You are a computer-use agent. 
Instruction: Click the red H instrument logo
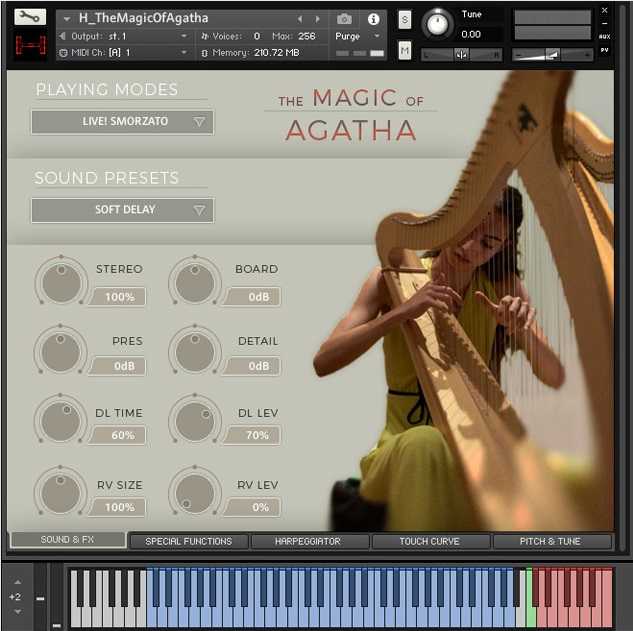(30, 45)
